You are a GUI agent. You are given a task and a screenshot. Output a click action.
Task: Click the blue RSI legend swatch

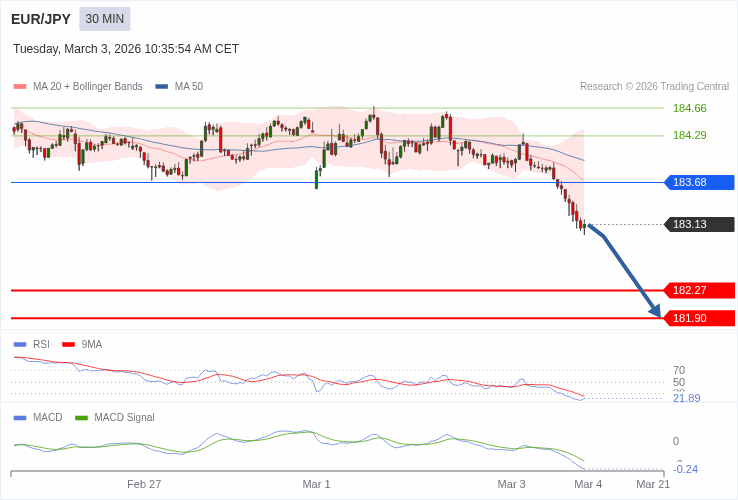(x=20, y=345)
